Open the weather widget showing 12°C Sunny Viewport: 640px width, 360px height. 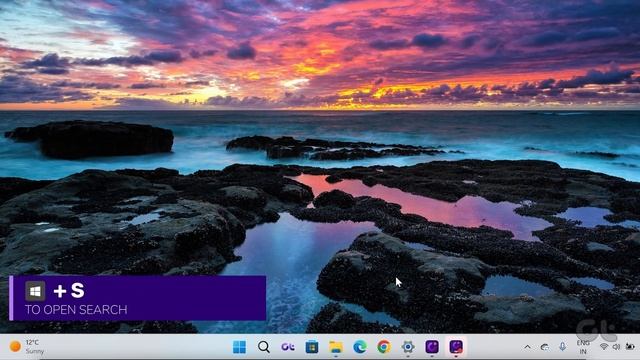click(27, 347)
